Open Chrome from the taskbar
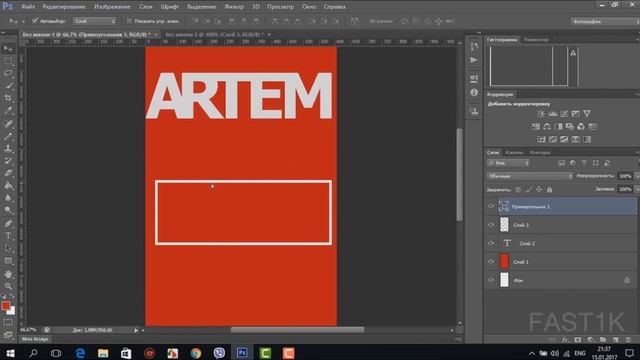The width and height of the screenshot is (640, 360). click(196, 353)
